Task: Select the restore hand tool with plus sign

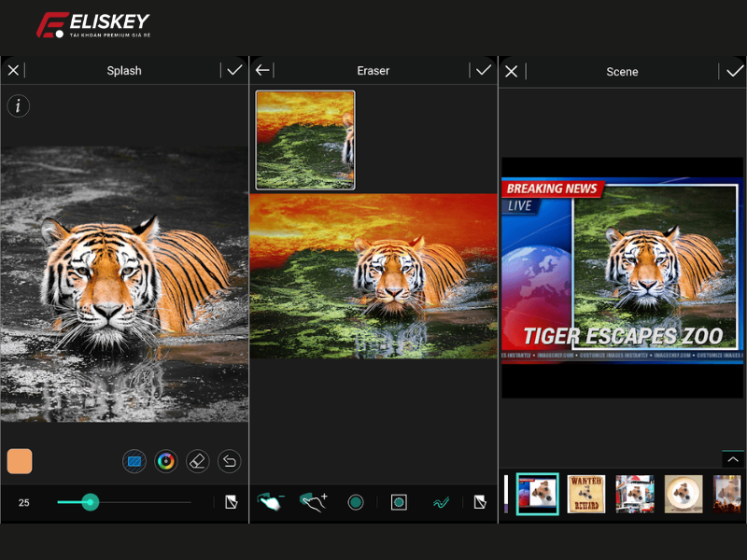Action: click(312, 501)
